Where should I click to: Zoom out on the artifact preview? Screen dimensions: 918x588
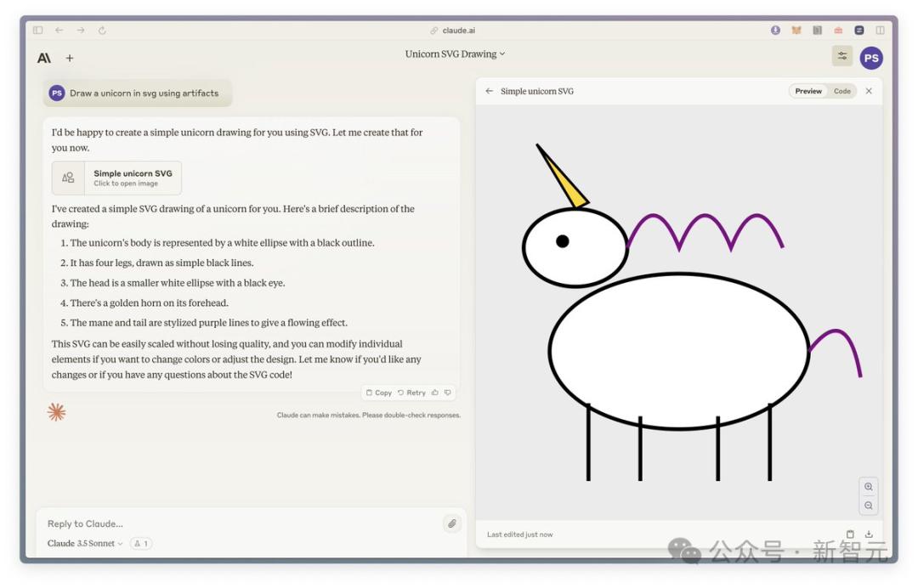point(868,506)
